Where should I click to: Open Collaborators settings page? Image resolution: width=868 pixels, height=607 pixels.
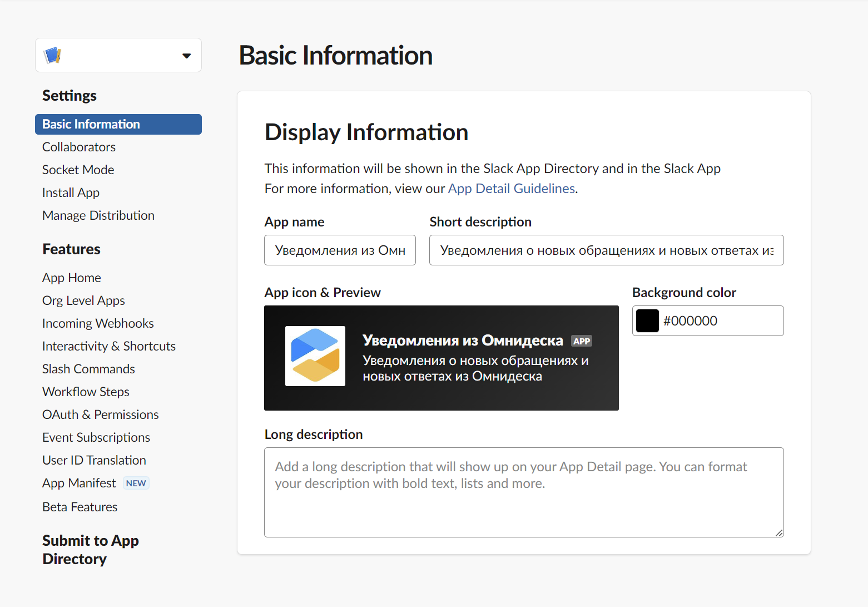79,147
